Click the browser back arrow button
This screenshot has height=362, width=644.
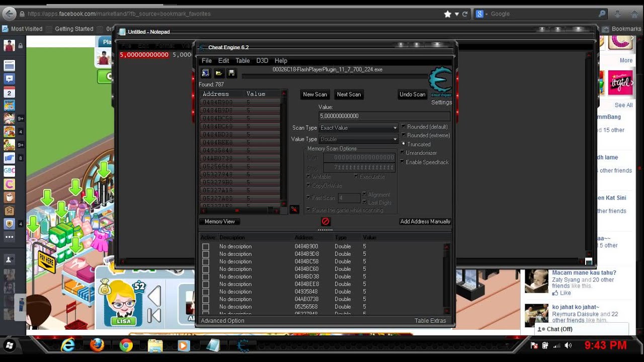pos(9,14)
